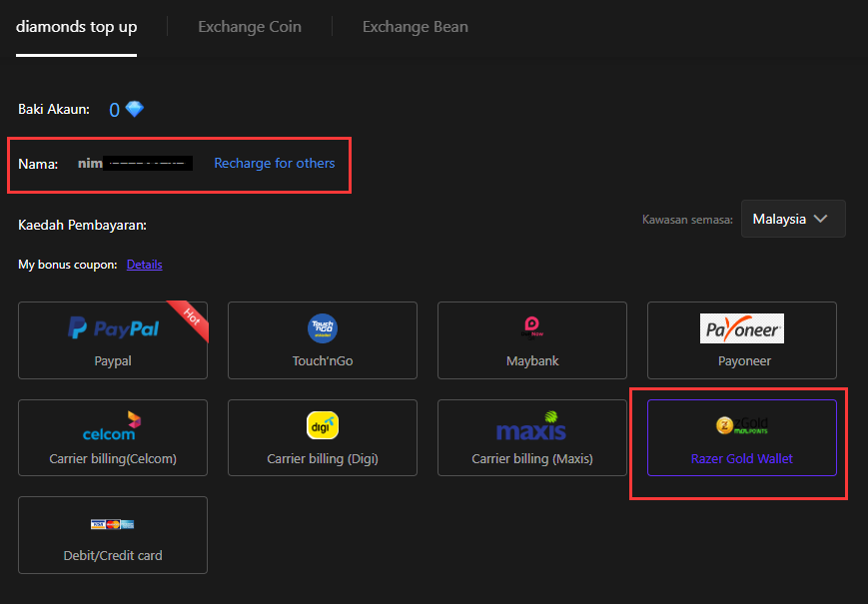Viewport: 868px width, 604px height.
Task: Click the account balance value 0
Action: click(x=115, y=110)
